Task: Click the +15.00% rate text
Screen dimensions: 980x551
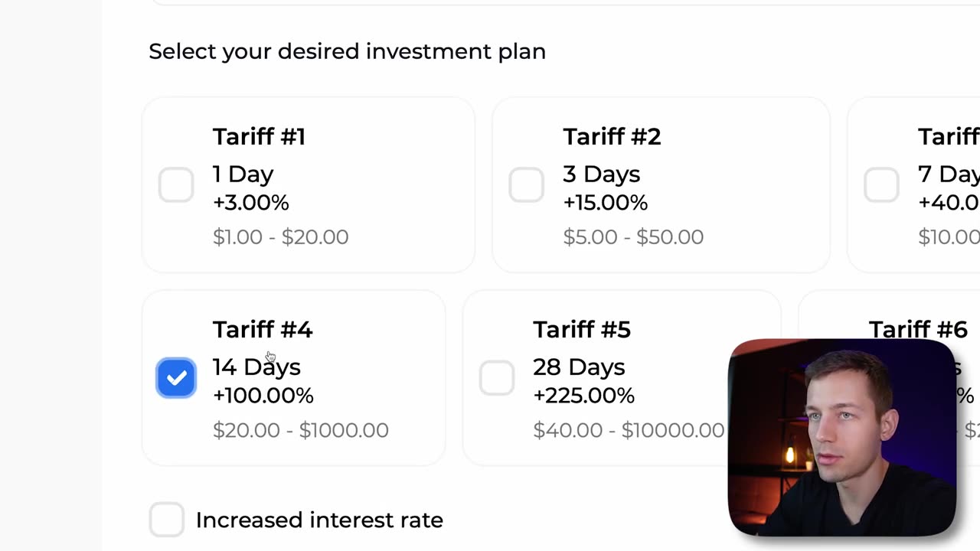Action: pyautogui.click(x=605, y=203)
